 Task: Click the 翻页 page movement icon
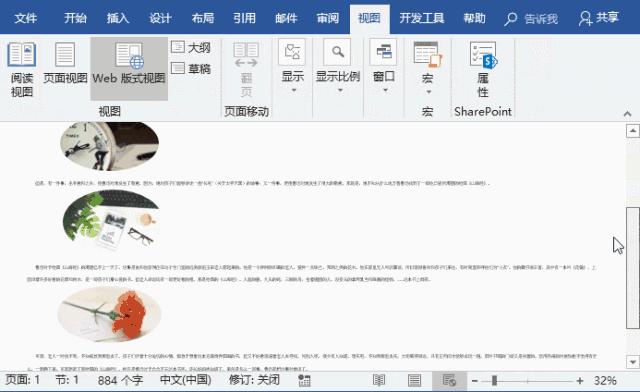point(246,69)
